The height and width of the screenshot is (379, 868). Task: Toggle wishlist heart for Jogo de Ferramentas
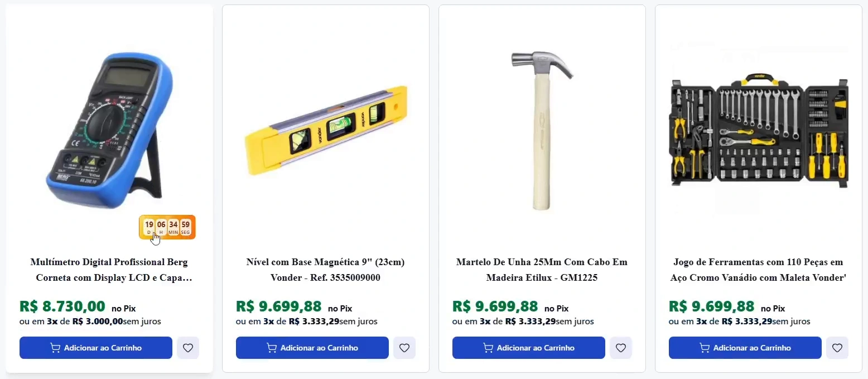pyautogui.click(x=837, y=348)
